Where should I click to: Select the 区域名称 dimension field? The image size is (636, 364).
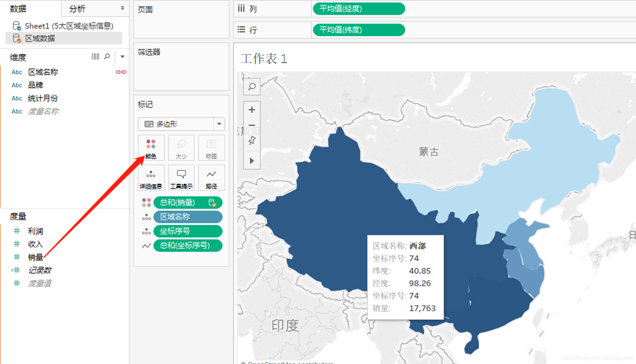point(43,72)
